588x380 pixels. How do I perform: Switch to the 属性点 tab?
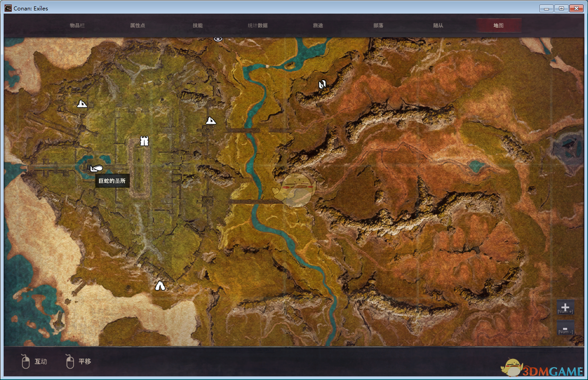pyautogui.click(x=137, y=25)
